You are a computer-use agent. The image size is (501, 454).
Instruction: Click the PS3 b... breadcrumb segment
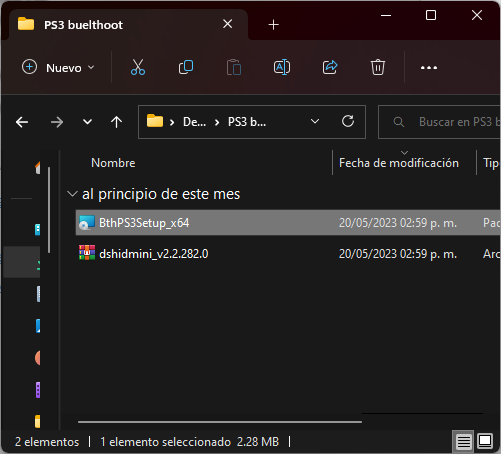247,122
